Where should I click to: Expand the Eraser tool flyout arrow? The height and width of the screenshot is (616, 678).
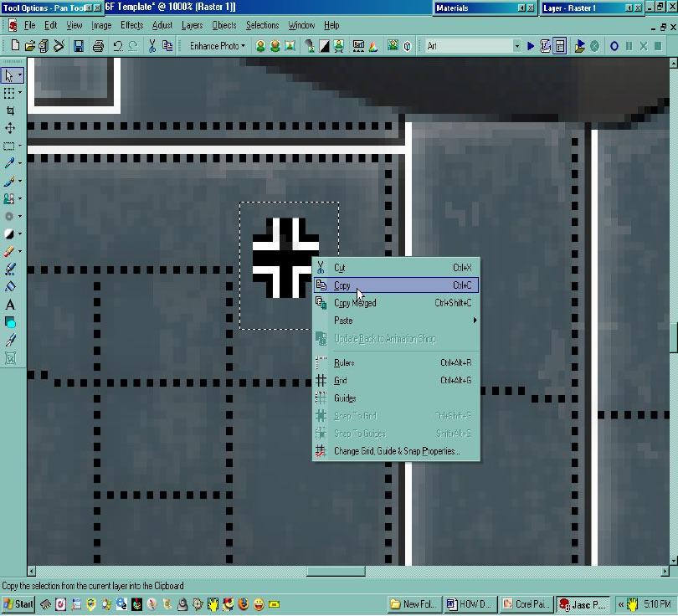pos(20,251)
